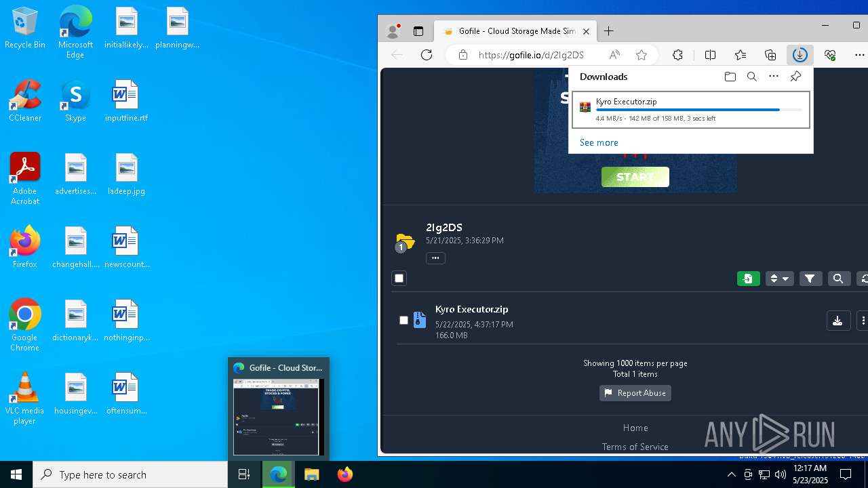868x488 pixels.
Task: Close the Gofile browser tab
Action: (586, 31)
